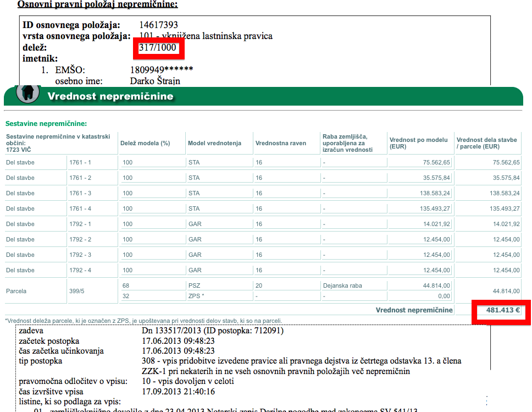Select the PSZ model cell
532x412 pixels.
(195, 285)
